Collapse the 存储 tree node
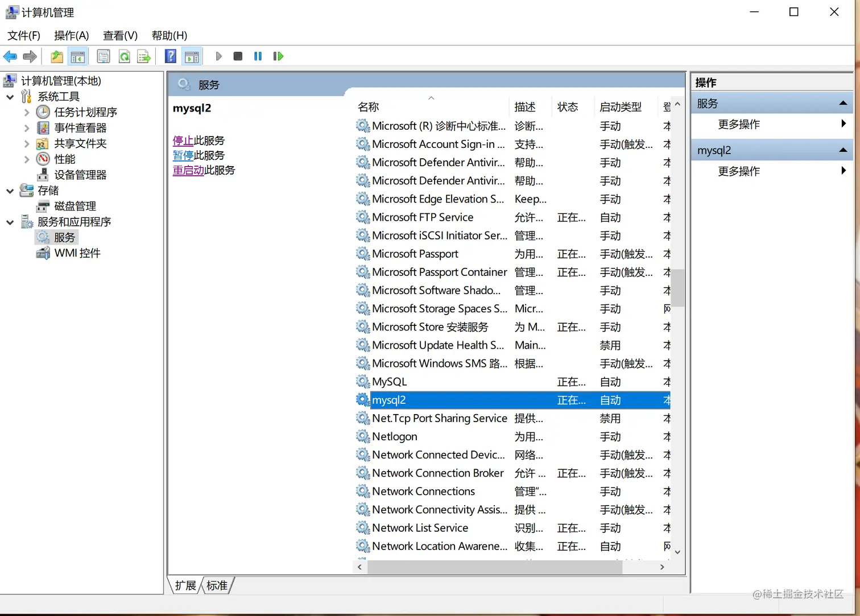This screenshot has width=860, height=616. 10,191
